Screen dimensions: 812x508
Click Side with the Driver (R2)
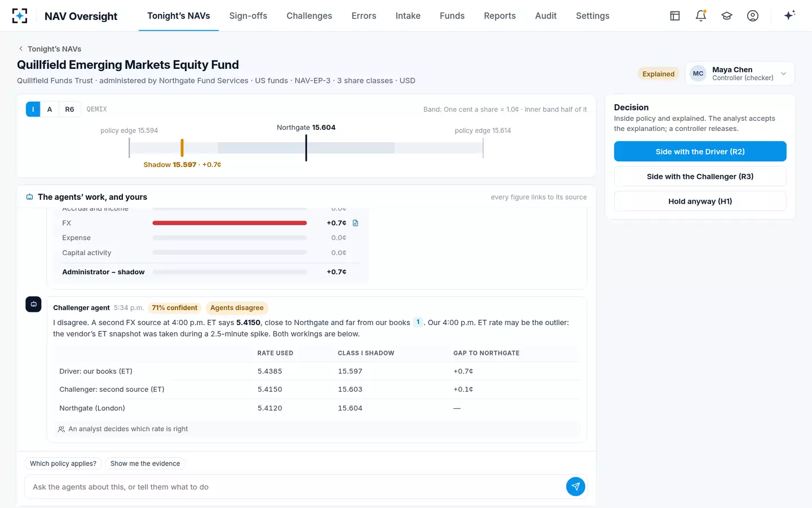click(700, 151)
